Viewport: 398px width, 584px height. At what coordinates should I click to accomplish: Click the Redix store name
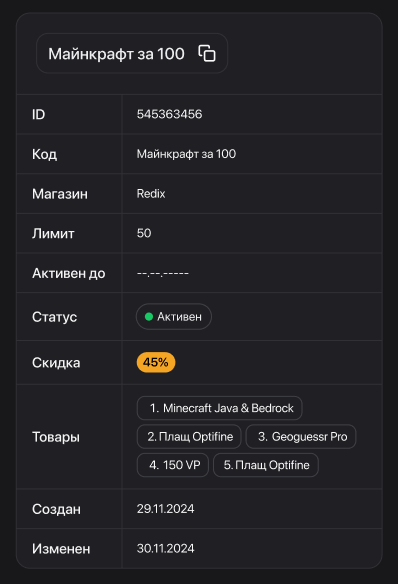coord(151,194)
